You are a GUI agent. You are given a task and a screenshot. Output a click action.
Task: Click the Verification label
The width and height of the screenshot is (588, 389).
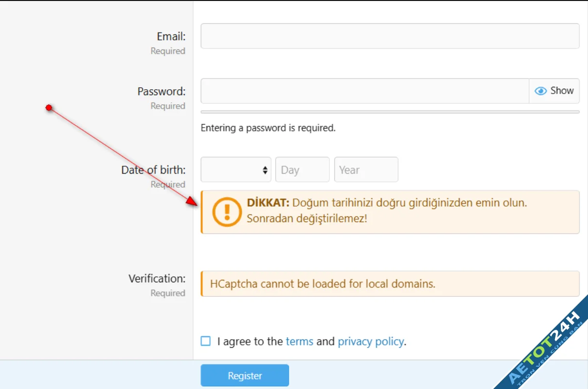pos(157,278)
